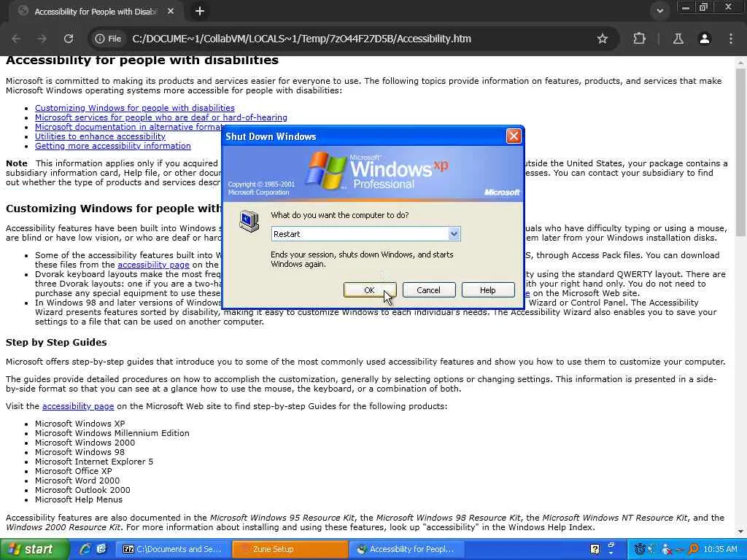Click the 'Microsoft Windows 98' list item
The width and height of the screenshot is (747, 560).
pyautogui.click(x=80, y=452)
